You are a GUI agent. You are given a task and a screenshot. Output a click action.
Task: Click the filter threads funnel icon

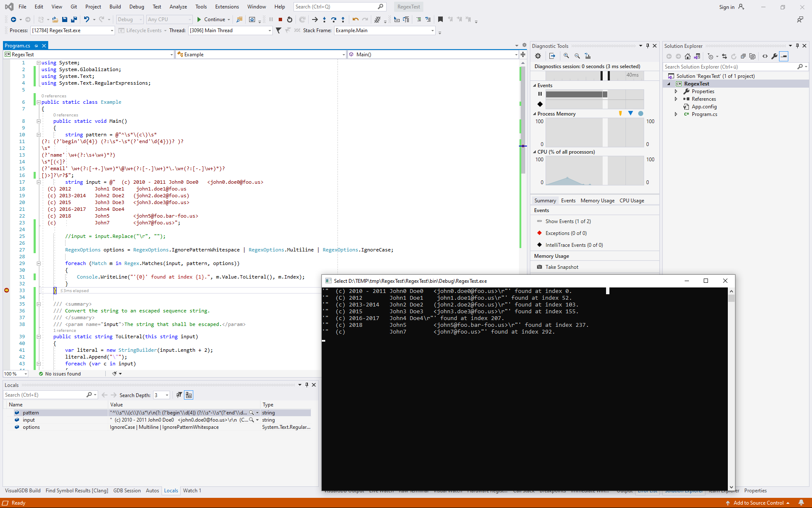point(278,30)
